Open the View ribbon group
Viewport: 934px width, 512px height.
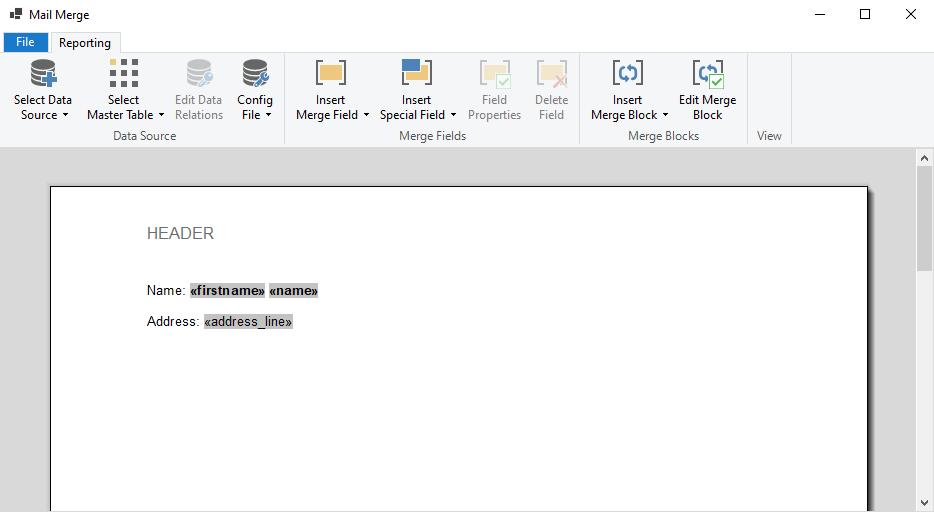[769, 136]
